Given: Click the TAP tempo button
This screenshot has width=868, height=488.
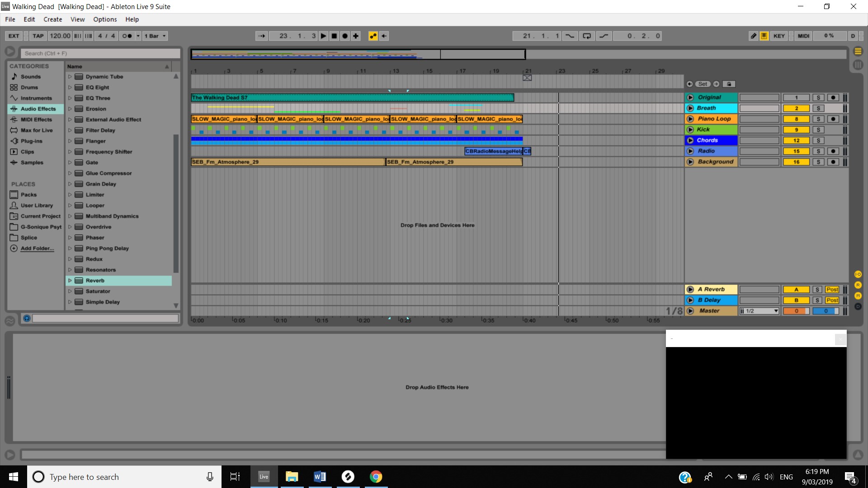Looking at the screenshot, I should click(x=38, y=36).
